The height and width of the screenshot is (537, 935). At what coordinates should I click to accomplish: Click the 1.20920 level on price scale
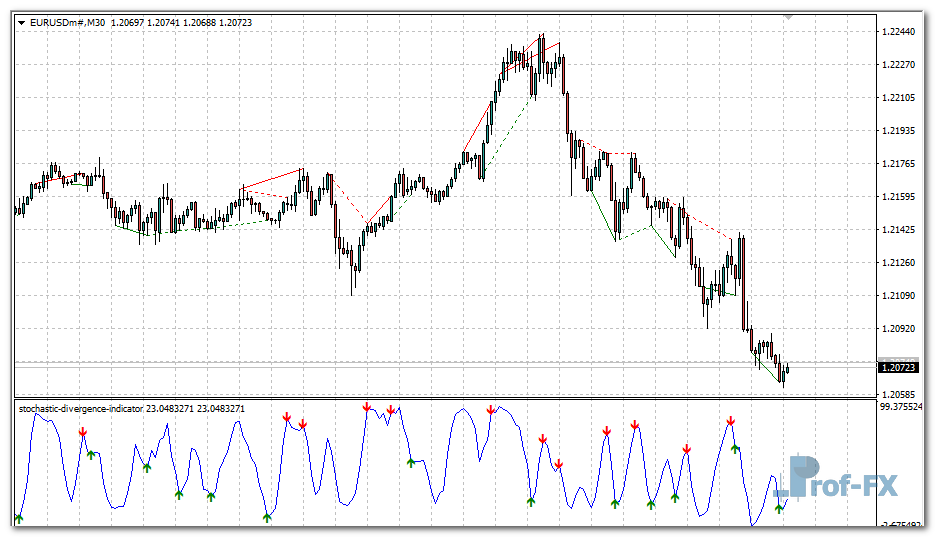click(900, 329)
